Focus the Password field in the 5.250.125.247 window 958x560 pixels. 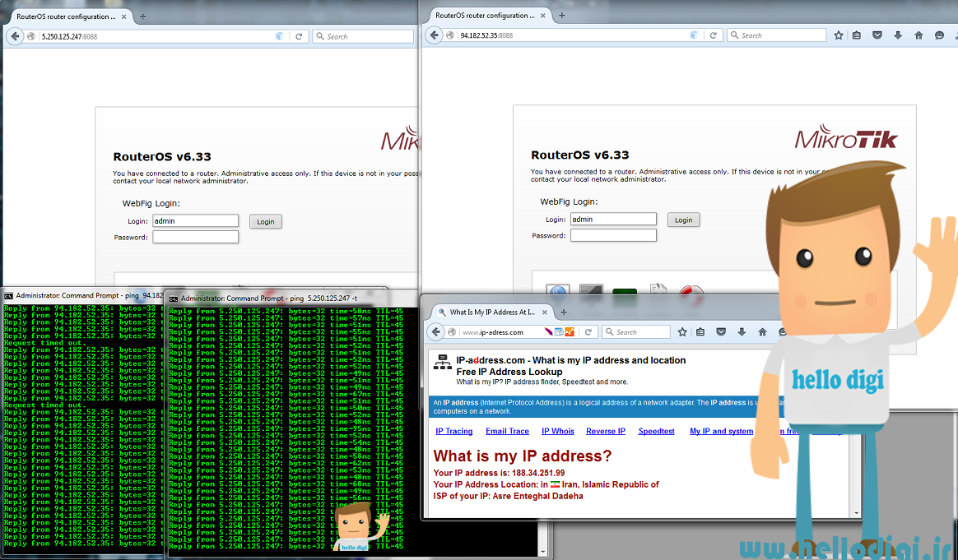(x=196, y=237)
